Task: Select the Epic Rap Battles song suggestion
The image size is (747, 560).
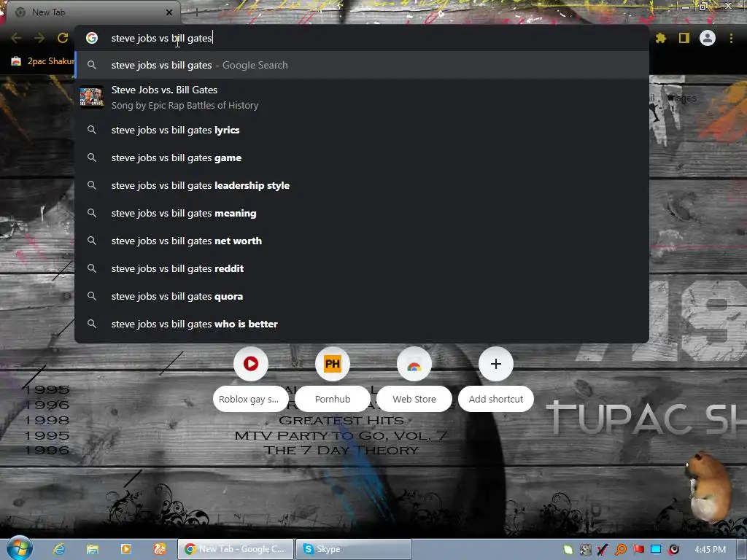Action: point(362,98)
